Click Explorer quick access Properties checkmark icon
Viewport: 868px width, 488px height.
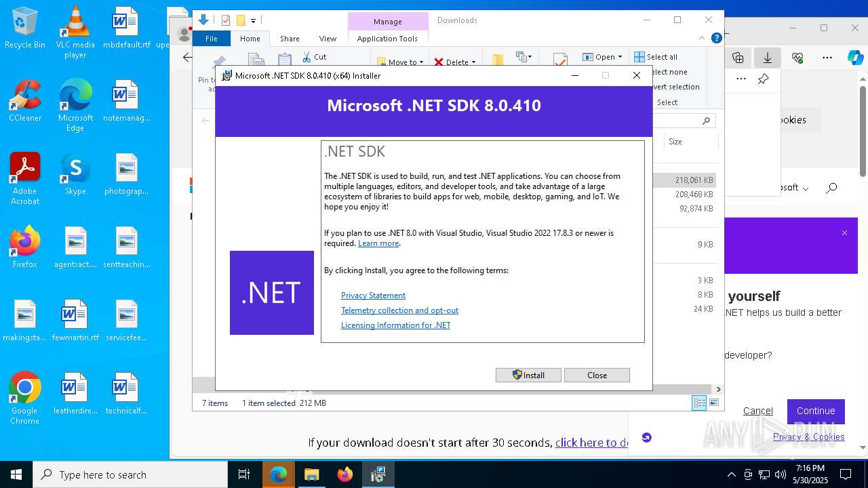coord(226,20)
